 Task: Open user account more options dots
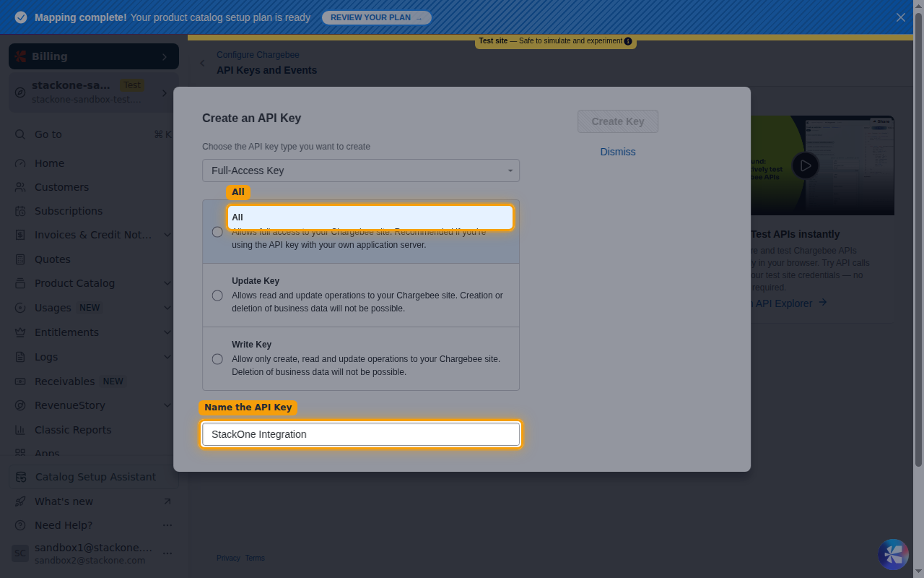[167, 553]
